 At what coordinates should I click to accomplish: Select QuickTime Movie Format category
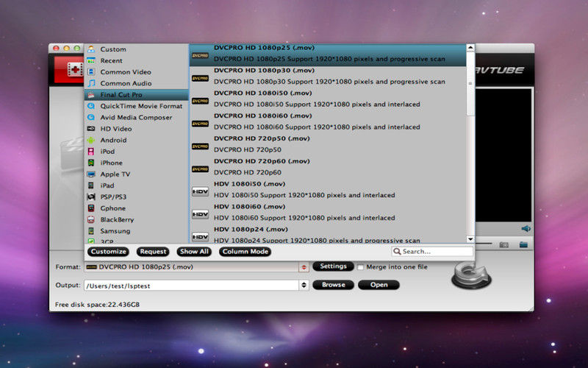coord(137,106)
